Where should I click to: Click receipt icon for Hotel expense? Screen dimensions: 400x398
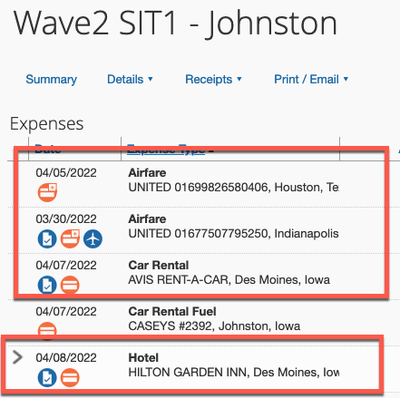click(47, 378)
